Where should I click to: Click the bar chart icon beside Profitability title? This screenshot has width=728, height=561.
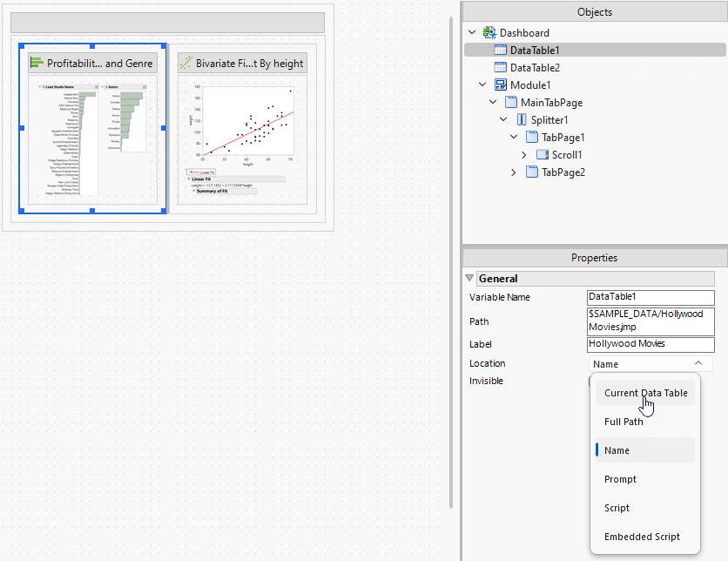tap(37, 64)
